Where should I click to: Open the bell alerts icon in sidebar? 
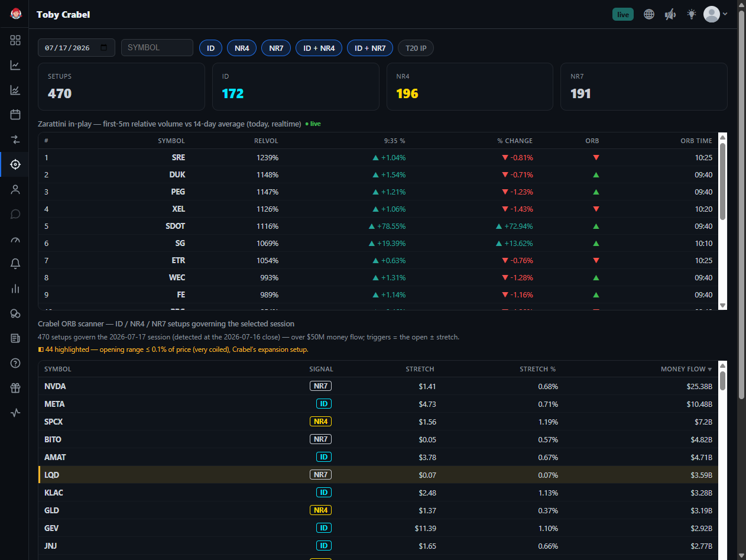pos(15,264)
